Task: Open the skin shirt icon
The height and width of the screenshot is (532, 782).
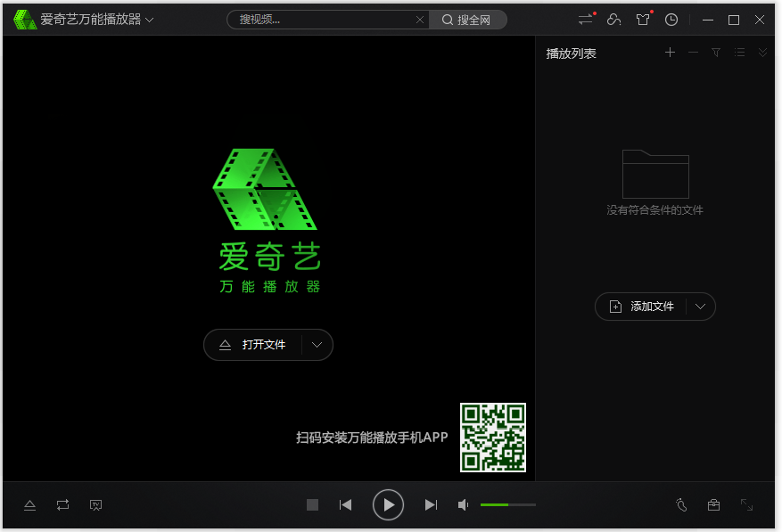Action: (643, 20)
